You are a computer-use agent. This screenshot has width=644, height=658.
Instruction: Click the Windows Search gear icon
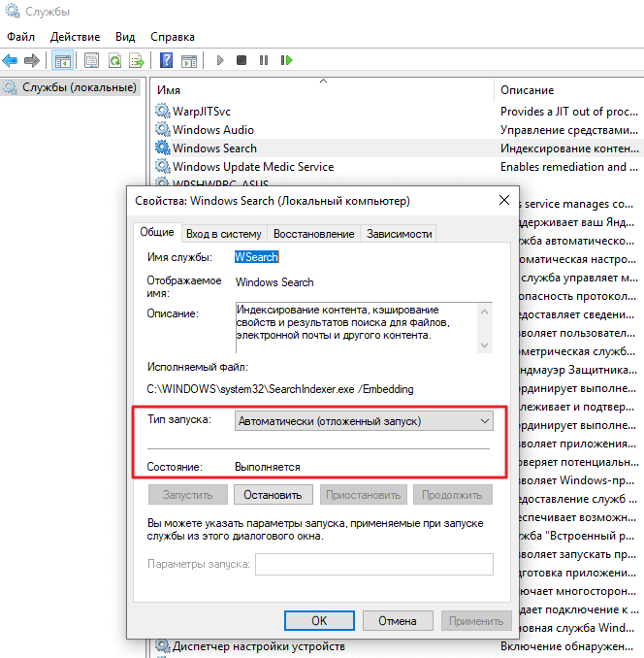pyautogui.click(x=163, y=148)
